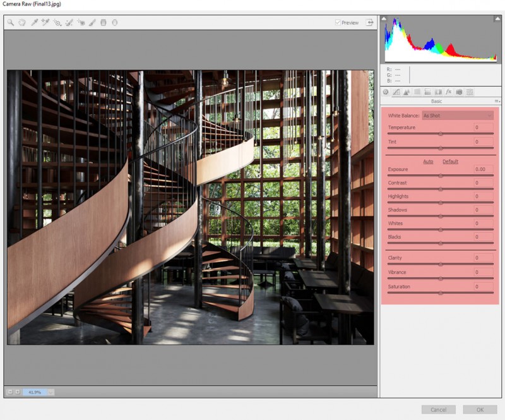Screen dimensions: 505x420
Task: Select the Zoom tool
Action: pos(11,23)
